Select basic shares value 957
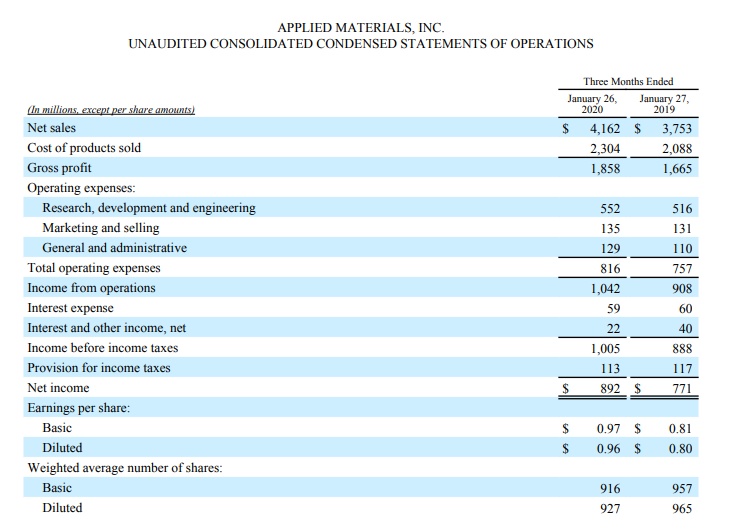The width and height of the screenshot is (733, 530). 682,488
